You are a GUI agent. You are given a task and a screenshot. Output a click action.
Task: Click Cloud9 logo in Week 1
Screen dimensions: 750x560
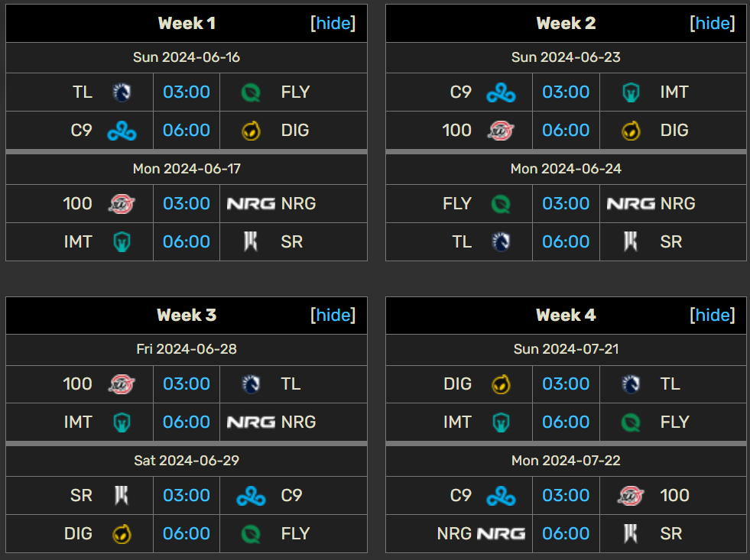click(122, 131)
